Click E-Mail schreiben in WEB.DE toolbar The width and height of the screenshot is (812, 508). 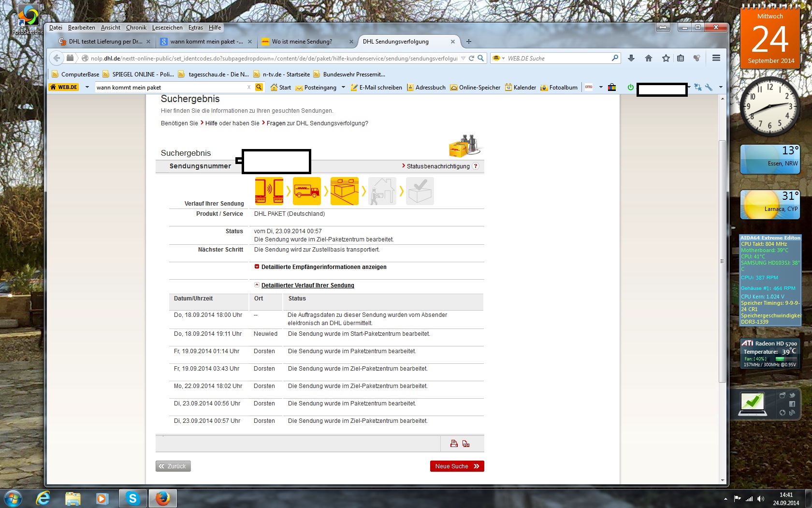377,88
